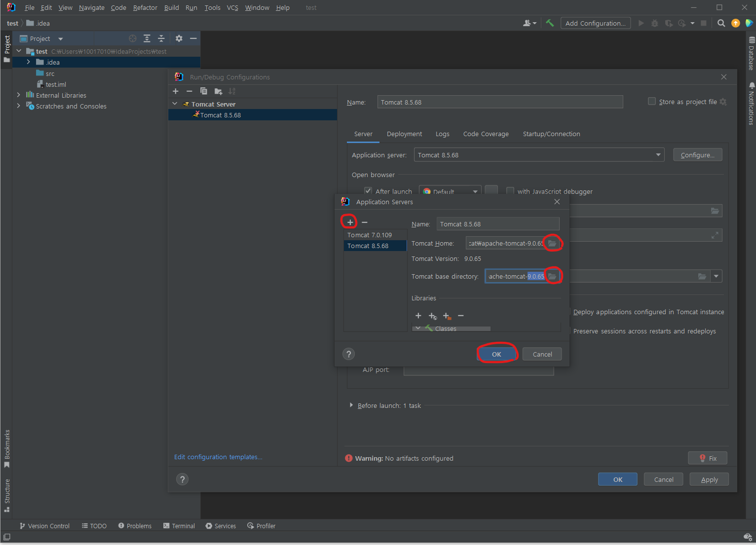Viewport: 756px width, 545px height.
Task: Toggle with JavaScript debugger checkbox
Action: coord(510,191)
